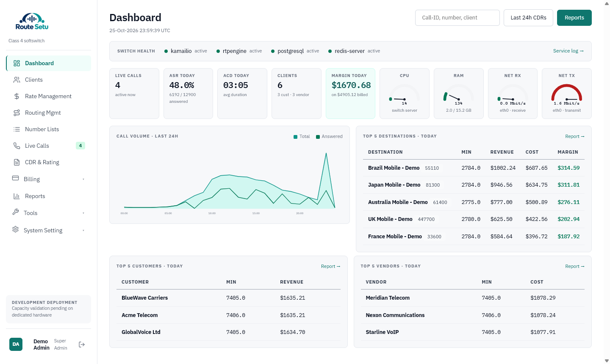Toggle the Total series in chart legend
This screenshot has height=364, width=610.
302,137
